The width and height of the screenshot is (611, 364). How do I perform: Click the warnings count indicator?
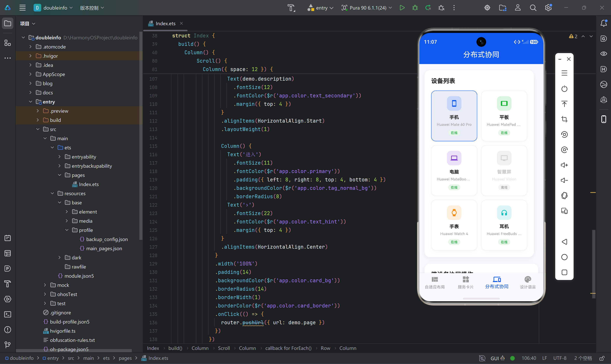573,36
